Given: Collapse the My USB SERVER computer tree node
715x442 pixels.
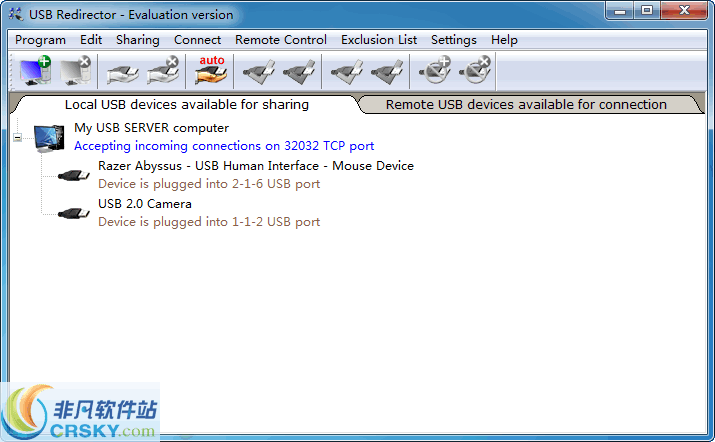Looking at the screenshot, I should 17,137.
